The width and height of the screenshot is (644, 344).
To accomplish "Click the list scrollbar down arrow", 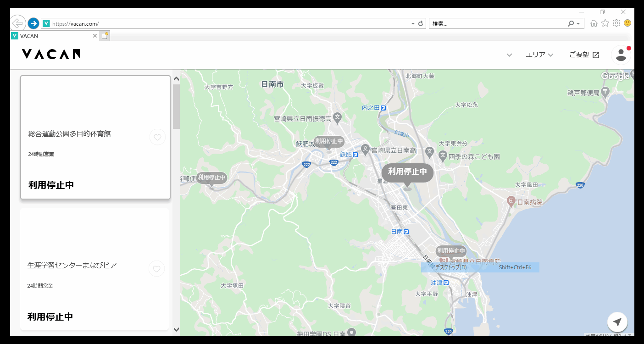I will coord(176,329).
